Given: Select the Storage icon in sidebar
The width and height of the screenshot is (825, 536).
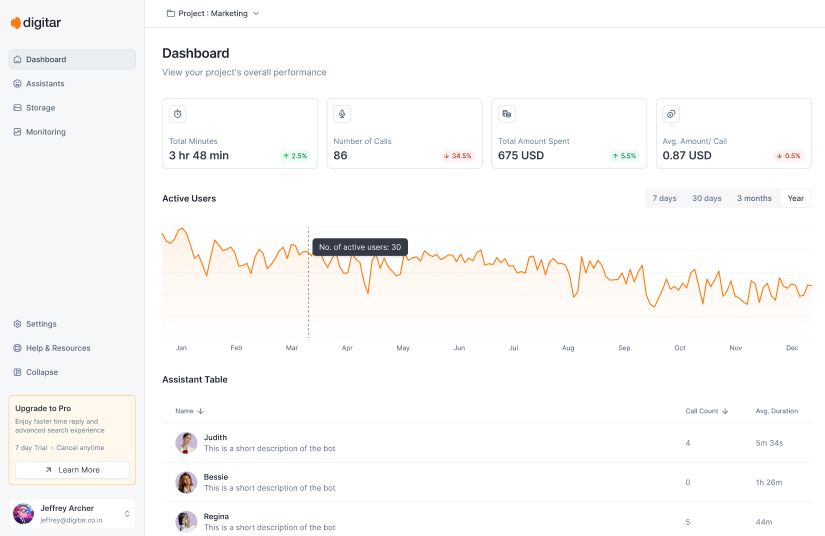Looking at the screenshot, I should (17, 108).
